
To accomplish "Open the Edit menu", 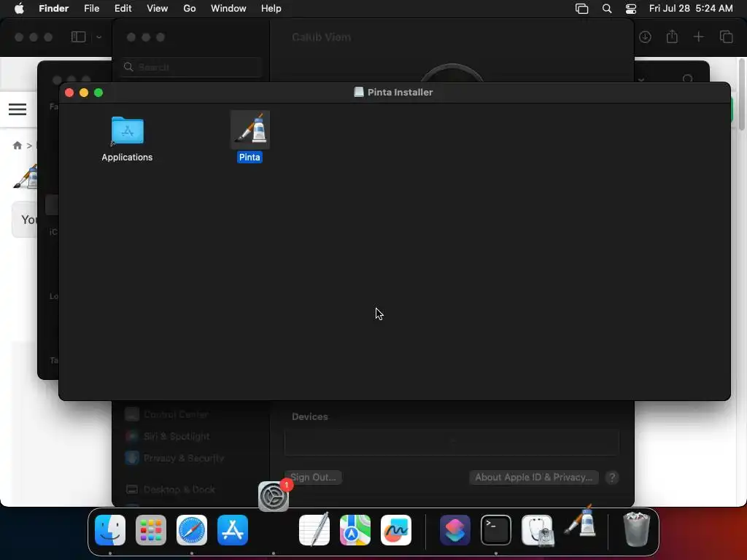I will 123,9.
